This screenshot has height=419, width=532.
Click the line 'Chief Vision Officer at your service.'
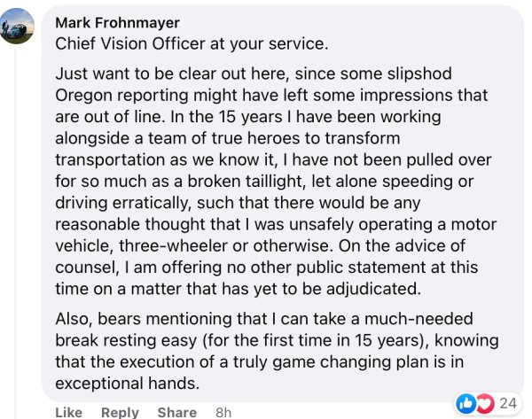point(182,41)
